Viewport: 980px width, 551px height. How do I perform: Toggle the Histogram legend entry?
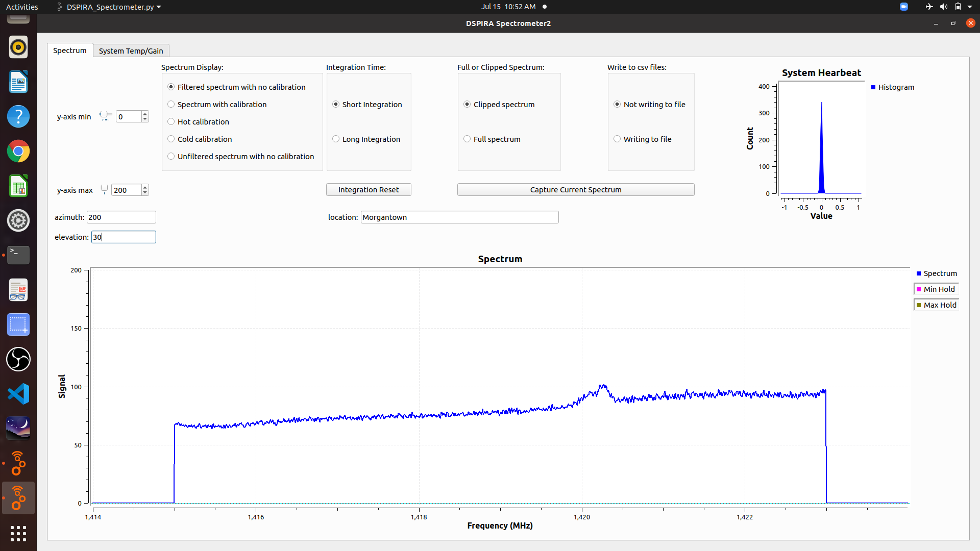tap(893, 87)
